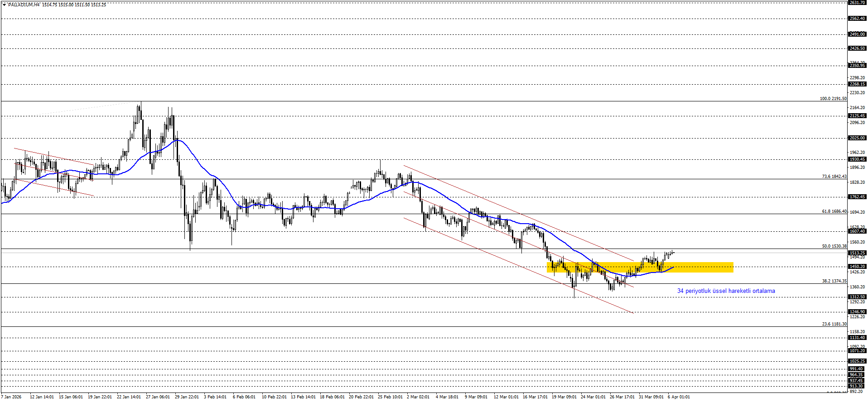Image resolution: width=868 pixels, height=402 pixels.
Task: Click the 1071.20 price level tag
Action: [857, 351]
